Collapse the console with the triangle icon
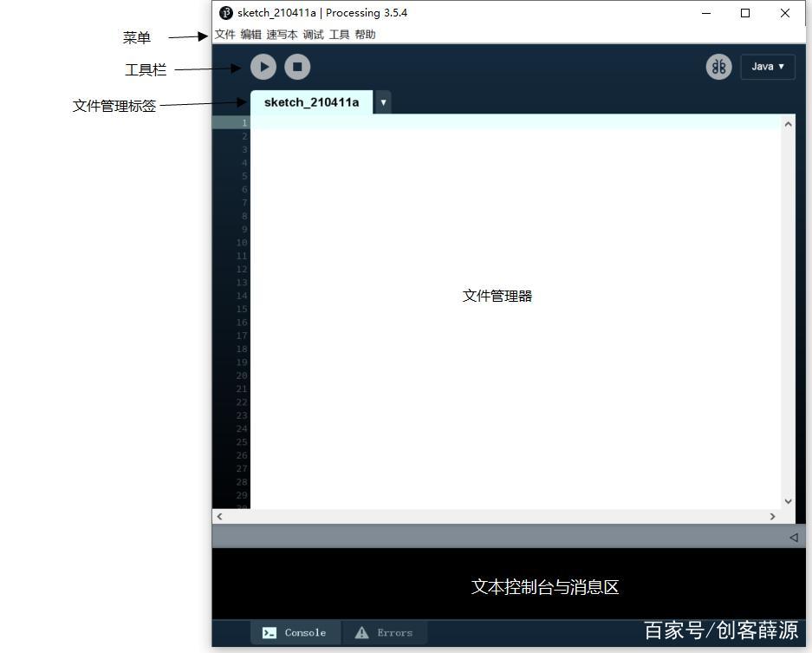The width and height of the screenshot is (812, 653). (x=793, y=538)
